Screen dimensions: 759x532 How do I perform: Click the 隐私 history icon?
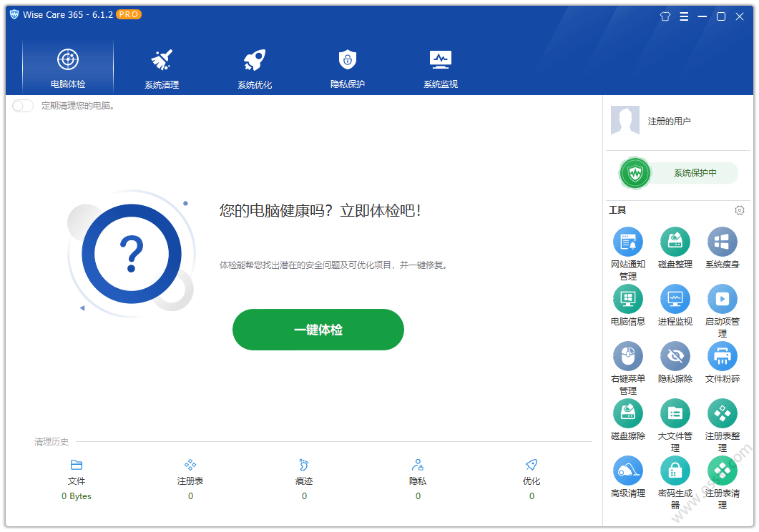[417, 465]
